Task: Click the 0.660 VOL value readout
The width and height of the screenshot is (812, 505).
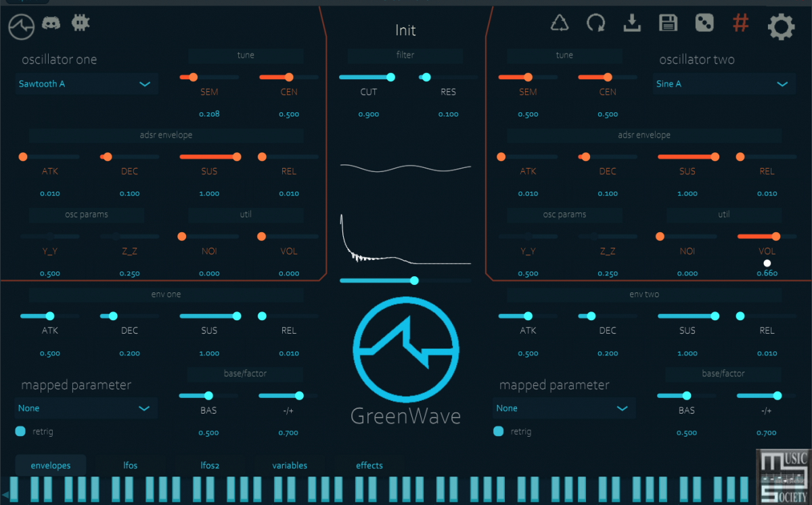Action: coord(767,273)
